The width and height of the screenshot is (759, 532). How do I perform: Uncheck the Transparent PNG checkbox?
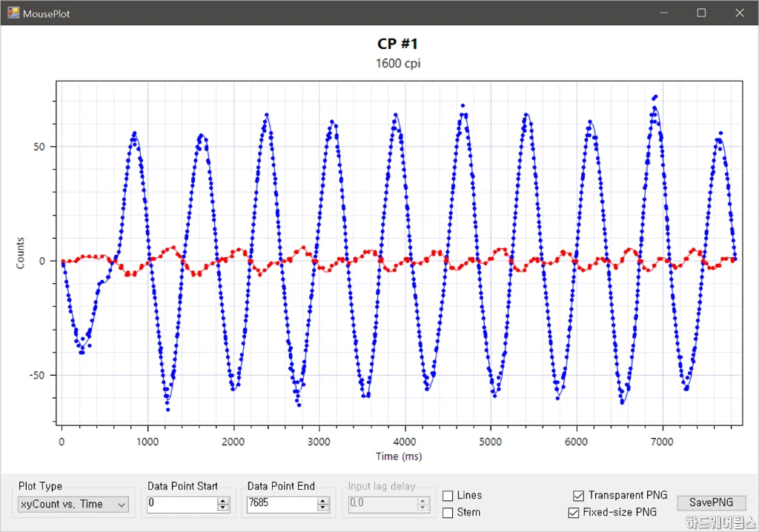(x=578, y=496)
